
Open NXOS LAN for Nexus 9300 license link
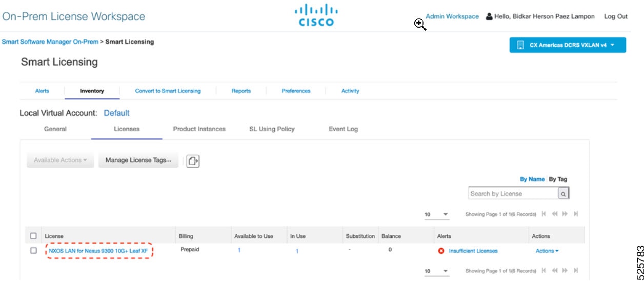[x=98, y=251]
